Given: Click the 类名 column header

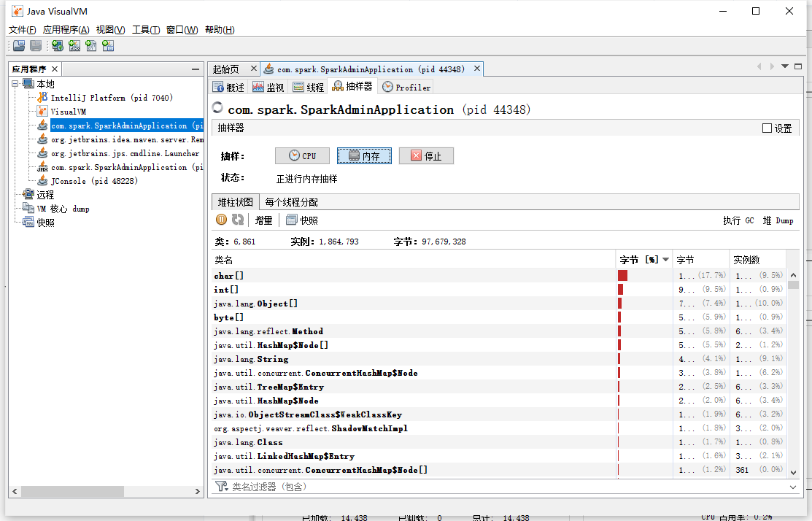Looking at the screenshot, I should pos(413,260).
